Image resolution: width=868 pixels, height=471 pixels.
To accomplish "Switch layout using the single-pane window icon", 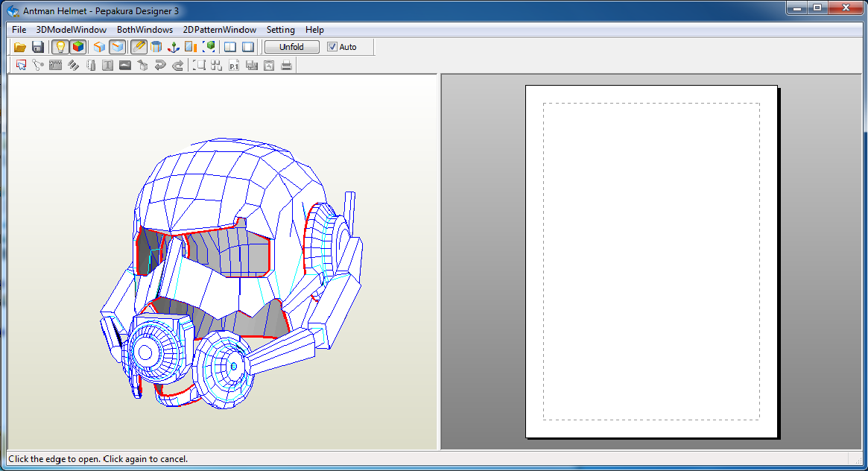I will click(x=248, y=47).
